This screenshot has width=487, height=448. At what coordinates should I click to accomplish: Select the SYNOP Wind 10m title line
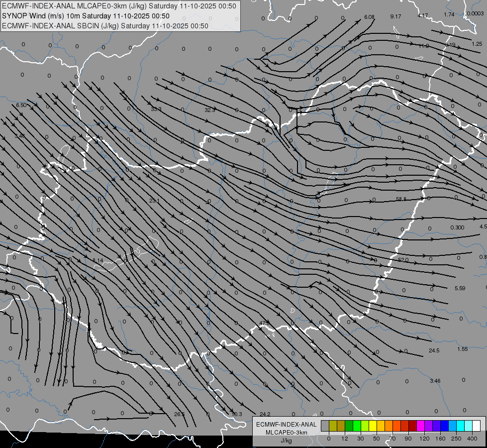[x=86, y=16]
